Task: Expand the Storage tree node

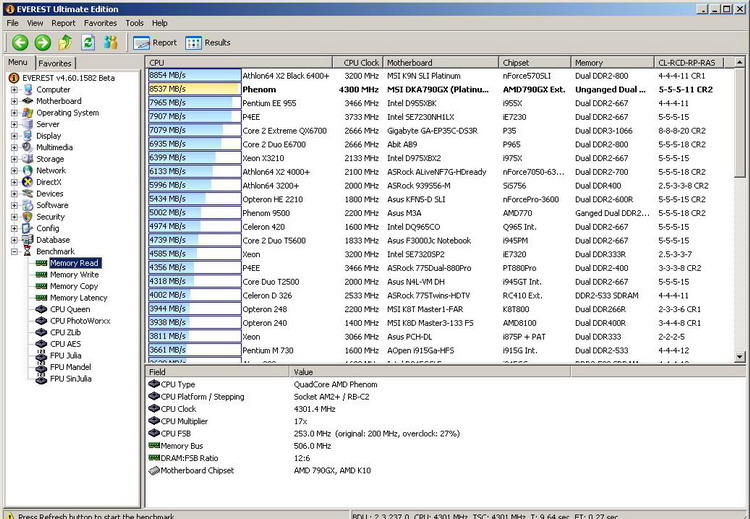Action: tap(14, 159)
